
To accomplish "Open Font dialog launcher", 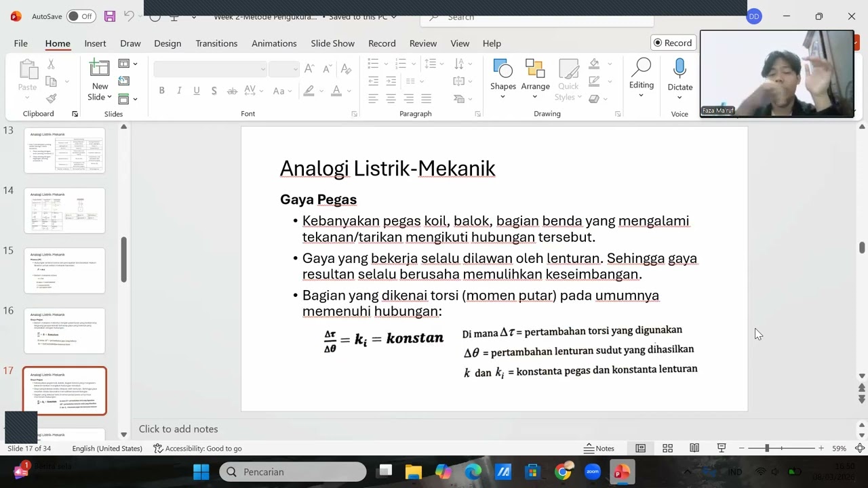I will (x=354, y=114).
